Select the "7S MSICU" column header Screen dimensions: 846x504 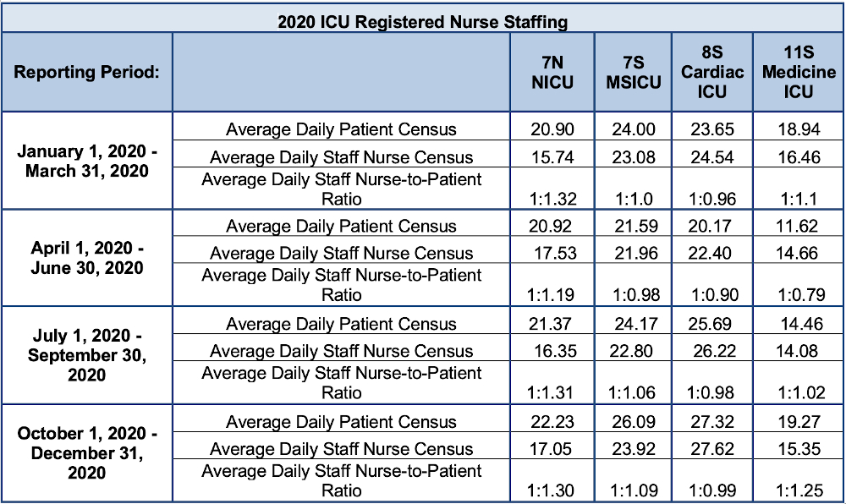[x=632, y=72]
